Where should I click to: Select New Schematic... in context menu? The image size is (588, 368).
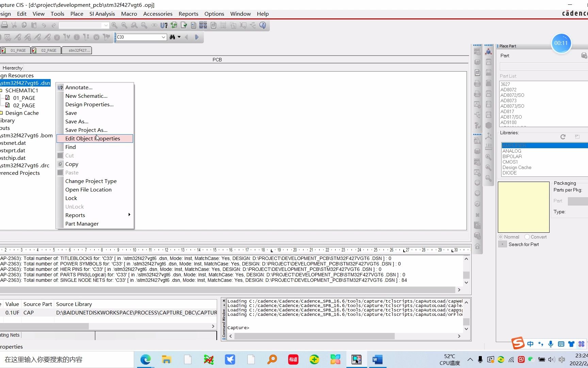coord(95,96)
